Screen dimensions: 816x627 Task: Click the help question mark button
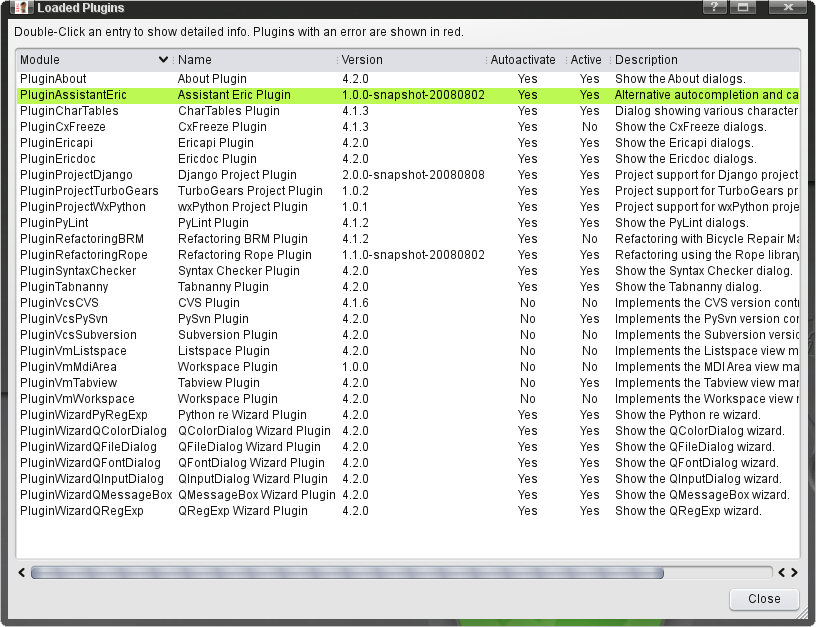(x=714, y=7)
